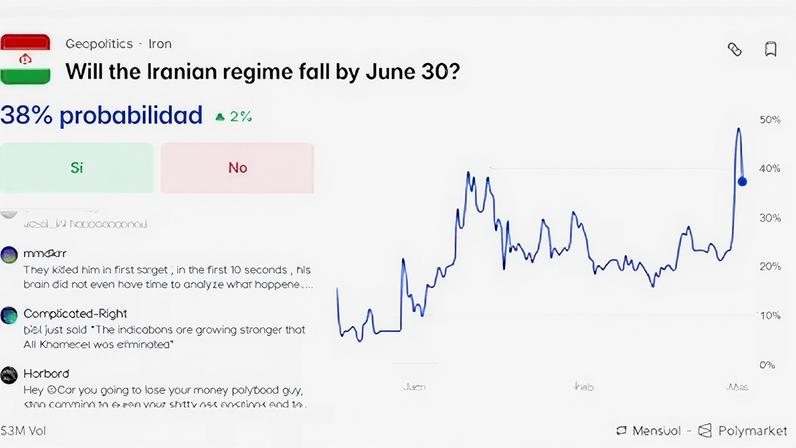This screenshot has height=448, width=796.
Task: Click the icon beside Mensual
Action: click(x=621, y=431)
